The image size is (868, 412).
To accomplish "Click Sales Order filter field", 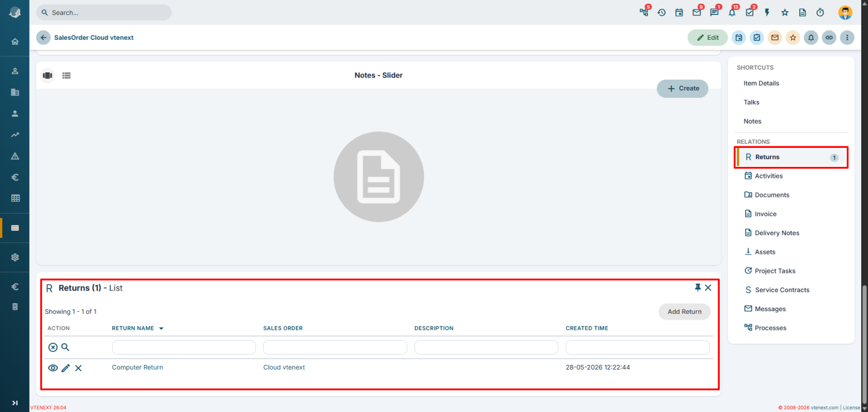I will tap(335, 347).
